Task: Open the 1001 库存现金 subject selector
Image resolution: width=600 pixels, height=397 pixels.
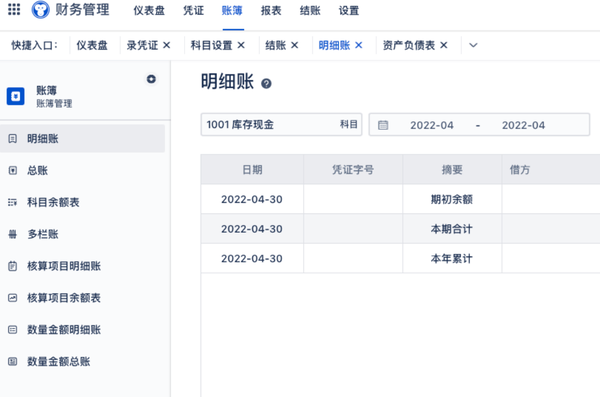Action: click(281, 124)
